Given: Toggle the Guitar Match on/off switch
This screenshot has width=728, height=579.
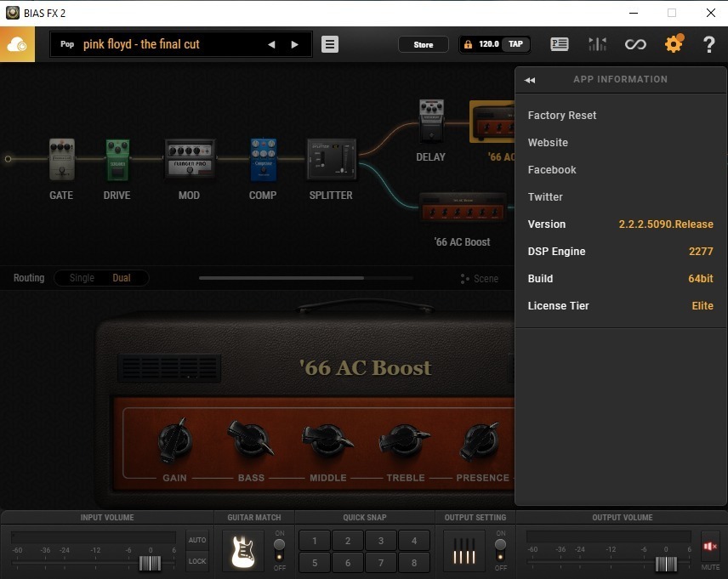Looking at the screenshot, I should coord(280,550).
